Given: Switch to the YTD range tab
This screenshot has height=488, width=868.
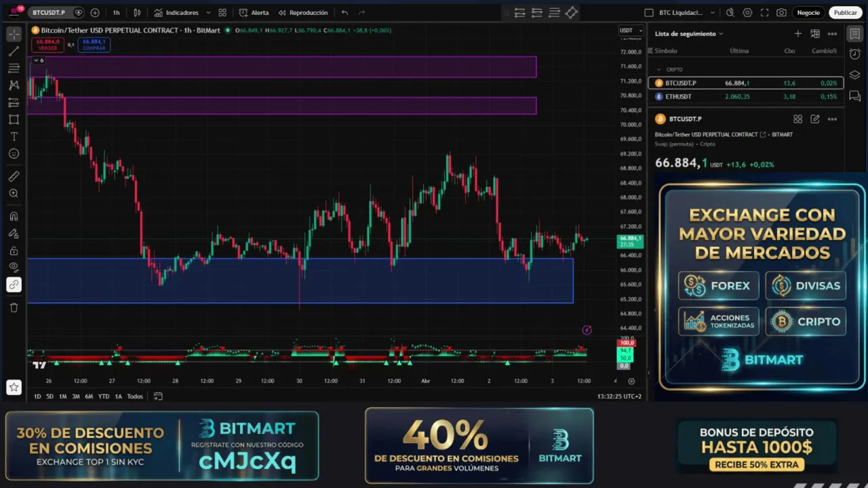Looking at the screenshot, I should [x=103, y=396].
